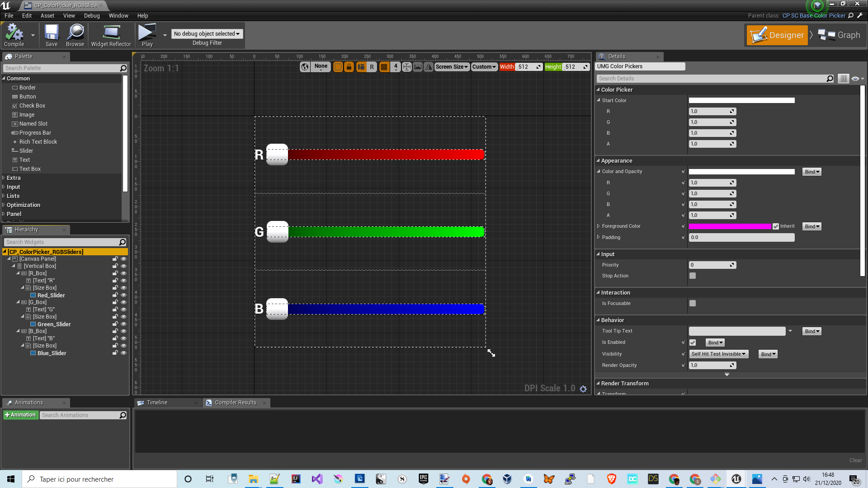The width and height of the screenshot is (868, 488).
Task: Switch to Graph mode
Action: [x=840, y=35]
